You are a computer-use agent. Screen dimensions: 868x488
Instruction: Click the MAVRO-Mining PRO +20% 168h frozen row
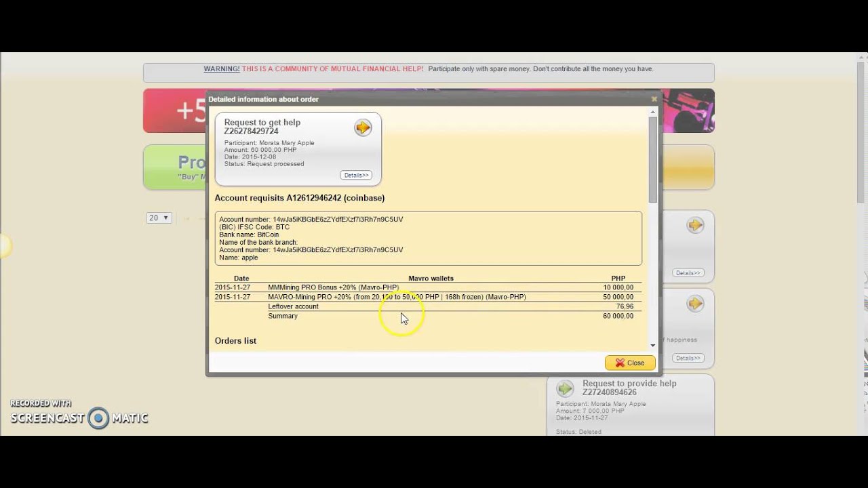click(x=428, y=297)
